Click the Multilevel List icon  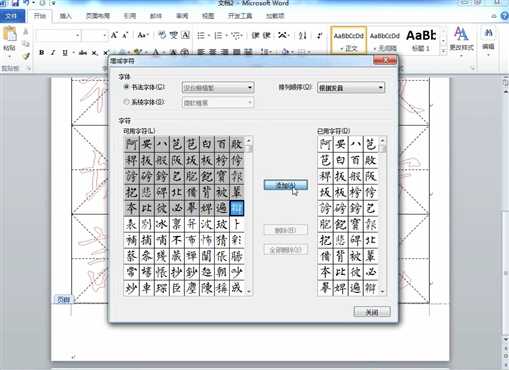(x=236, y=35)
